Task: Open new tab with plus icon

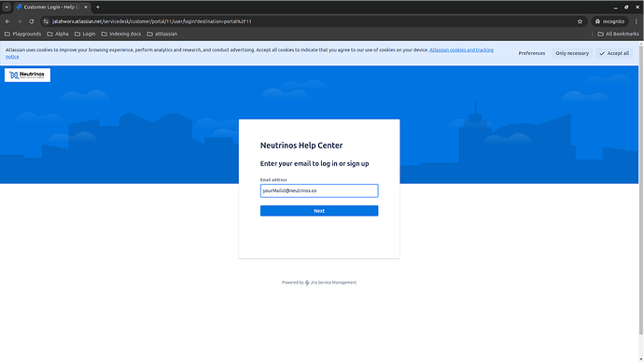Action: (x=98, y=7)
